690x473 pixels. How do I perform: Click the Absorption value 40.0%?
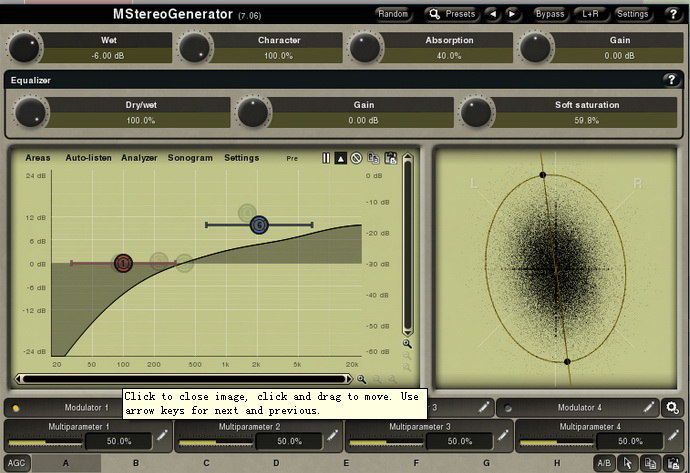tap(449, 55)
